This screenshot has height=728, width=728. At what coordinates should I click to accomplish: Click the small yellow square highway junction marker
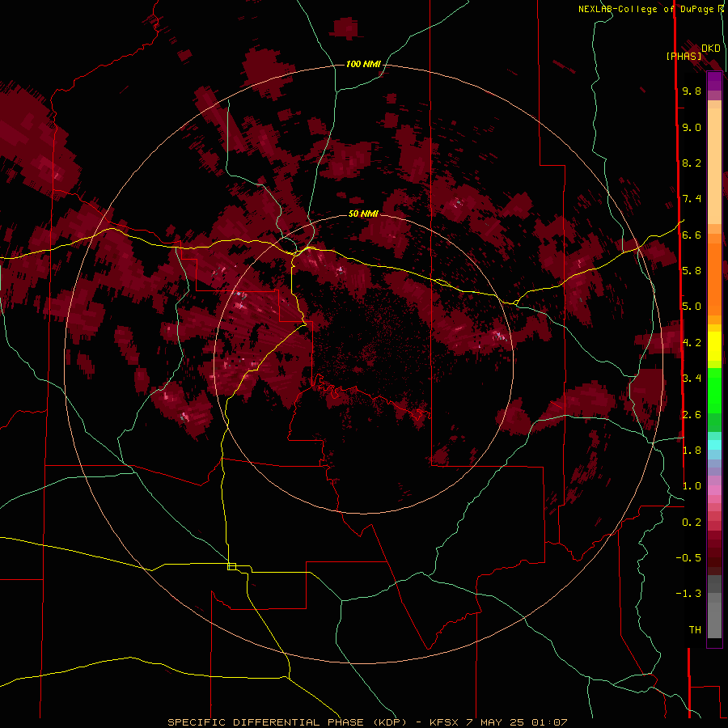click(231, 566)
